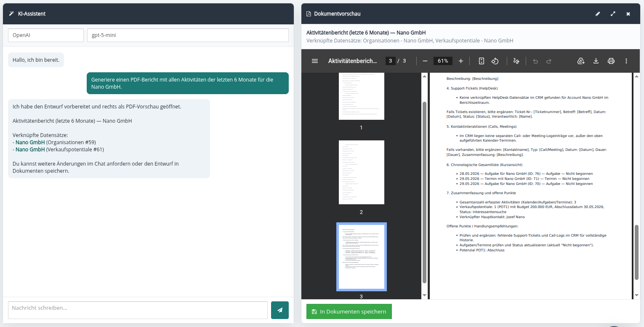
Task: Select the page 2 thumbnail
Action: coord(362,172)
